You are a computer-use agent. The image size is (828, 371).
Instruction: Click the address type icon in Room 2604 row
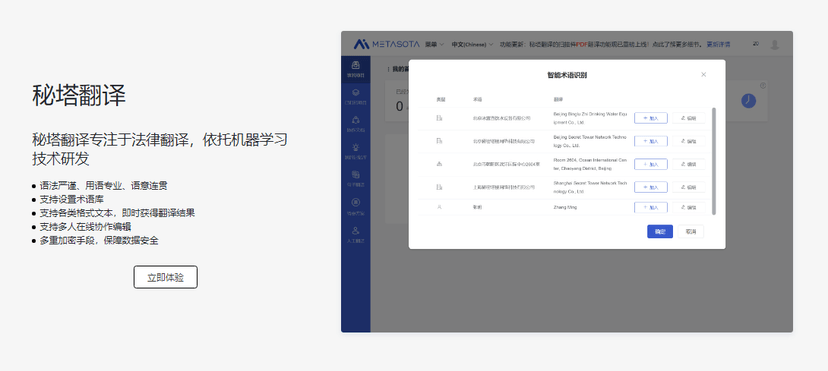439,164
